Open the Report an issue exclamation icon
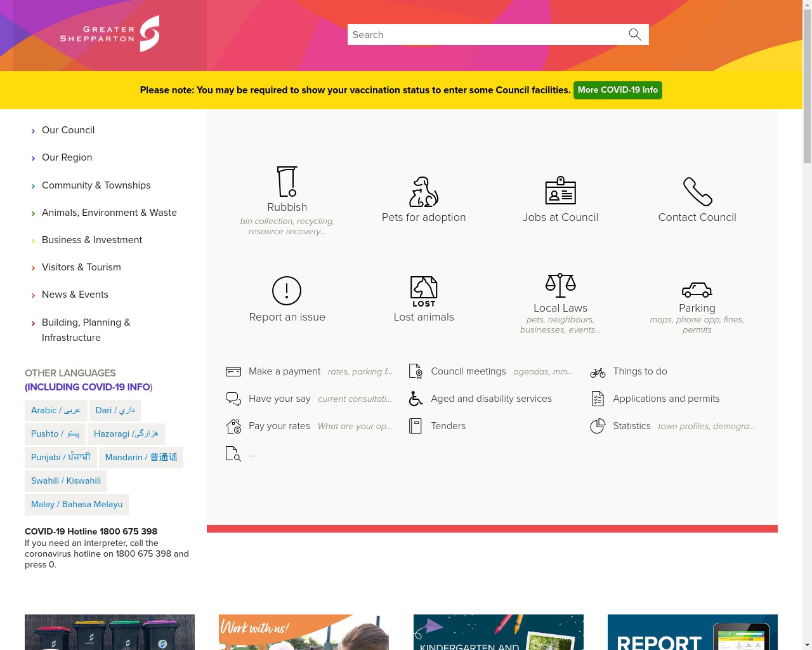This screenshot has width=812, height=650. 287,291
